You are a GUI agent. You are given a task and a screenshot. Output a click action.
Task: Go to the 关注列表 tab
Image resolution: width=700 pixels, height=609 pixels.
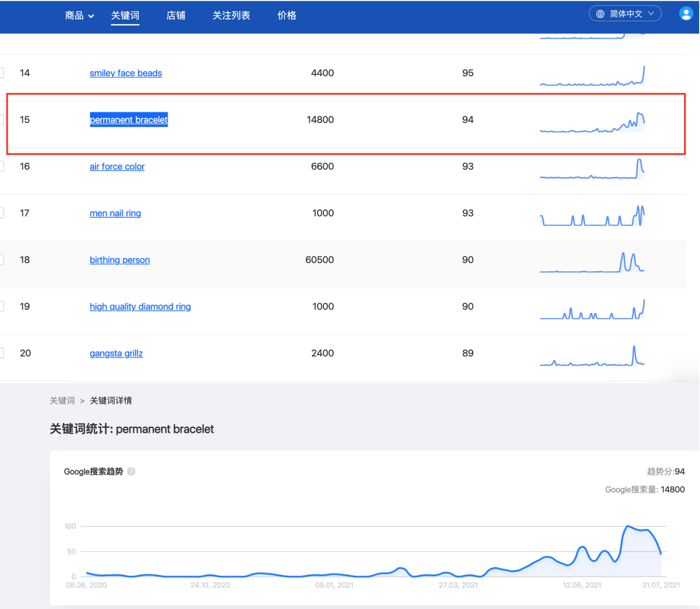231,16
